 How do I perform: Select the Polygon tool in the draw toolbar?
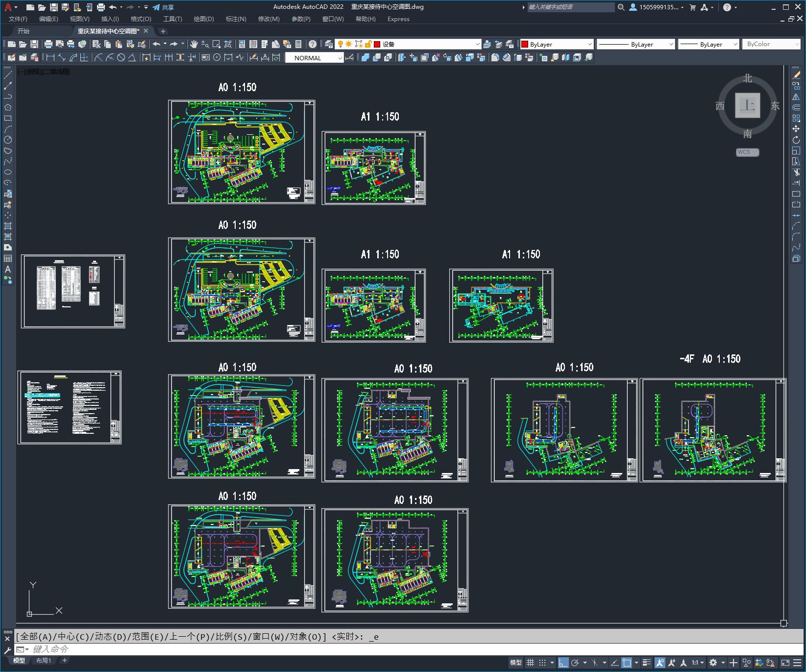click(x=8, y=107)
